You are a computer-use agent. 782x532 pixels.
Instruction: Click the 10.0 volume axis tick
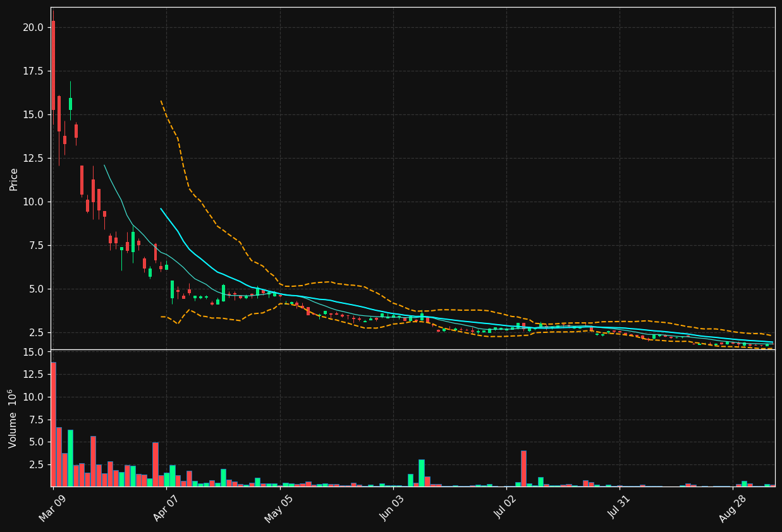tap(33, 397)
